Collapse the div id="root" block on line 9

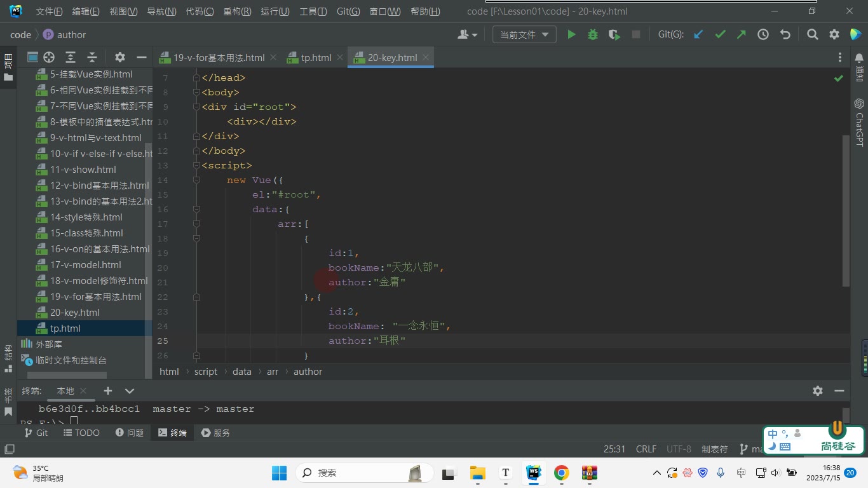196,107
